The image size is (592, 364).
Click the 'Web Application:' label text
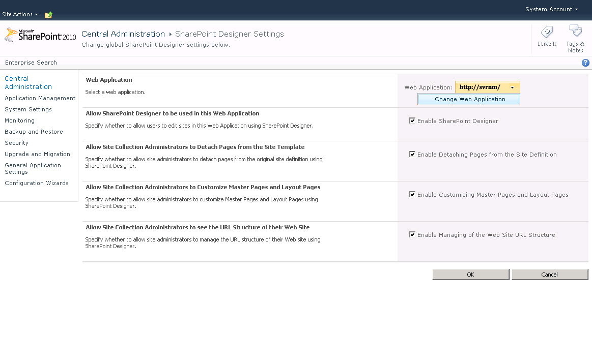tap(428, 87)
